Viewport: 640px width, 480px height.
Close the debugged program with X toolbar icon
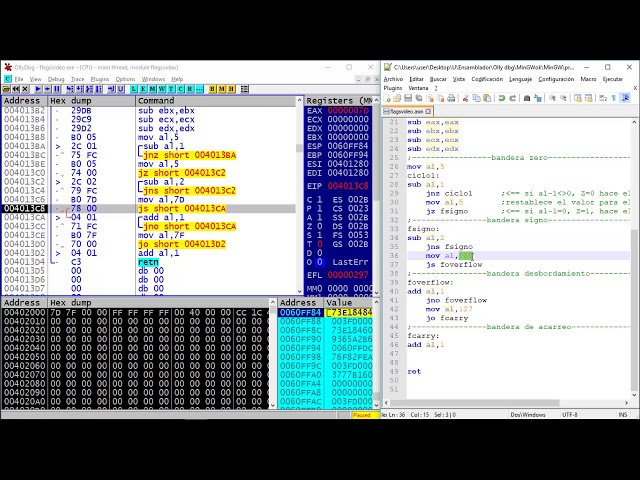point(25,89)
